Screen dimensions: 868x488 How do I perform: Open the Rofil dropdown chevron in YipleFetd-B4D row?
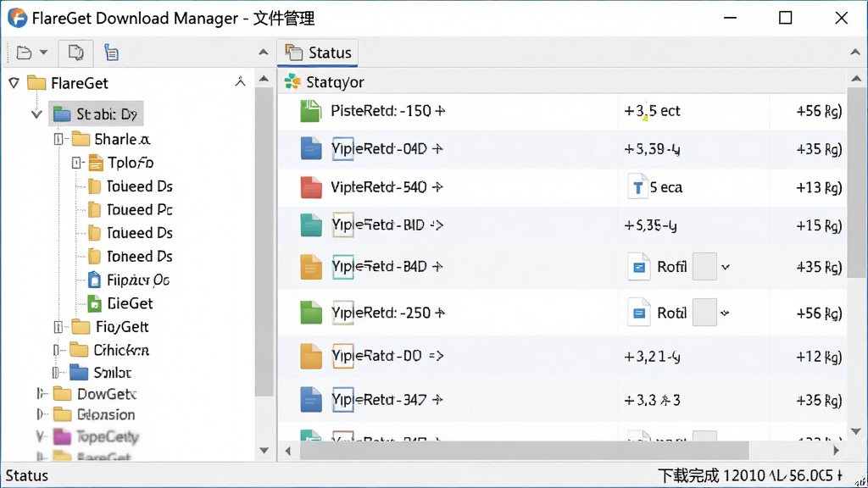tap(726, 267)
